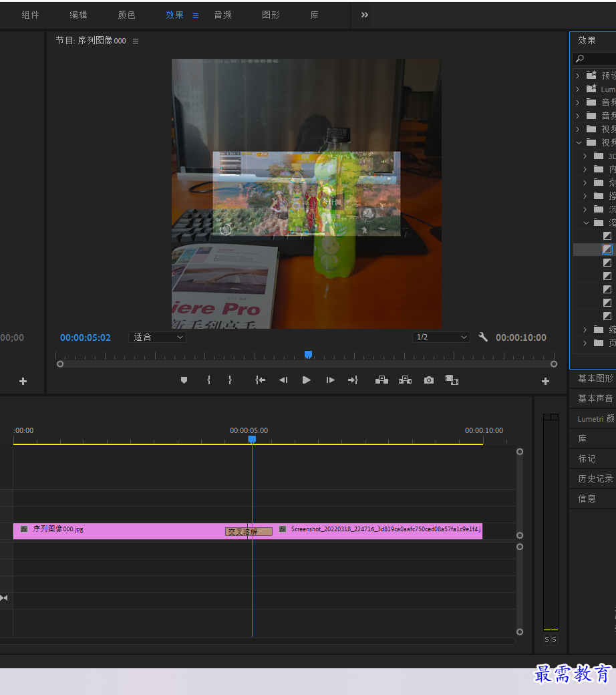
Task: Open the 信息 panel
Action: click(x=587, y=499)
